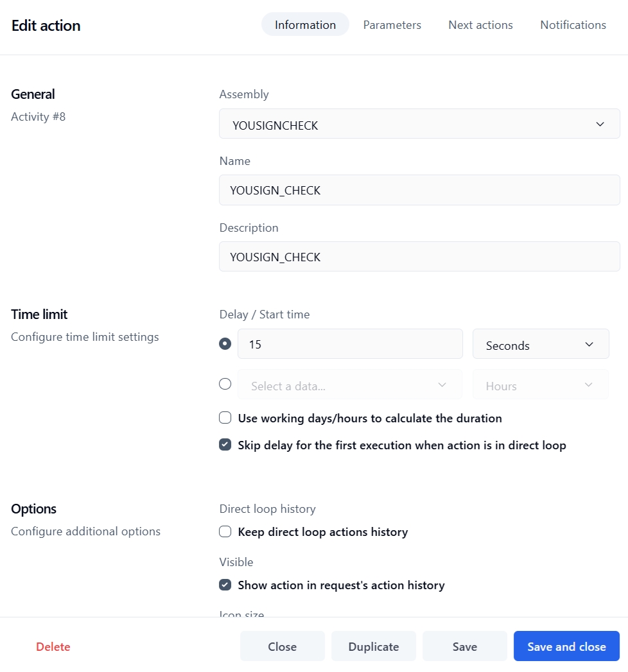The image size is (628, 672).
Task: Open the Next actions tab
Action: pos(480,25)
